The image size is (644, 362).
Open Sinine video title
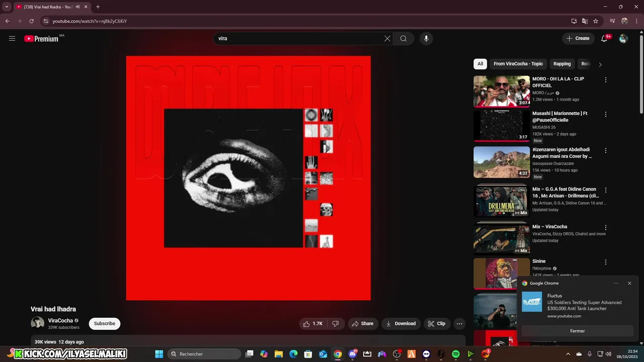click(539, 261)
